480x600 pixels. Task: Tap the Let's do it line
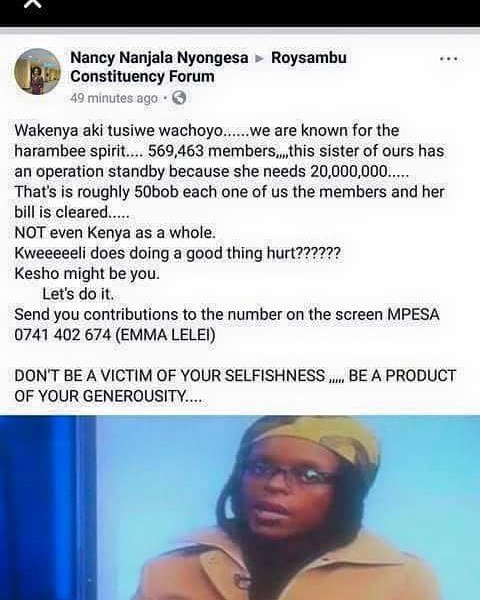(x=78, y=294)
